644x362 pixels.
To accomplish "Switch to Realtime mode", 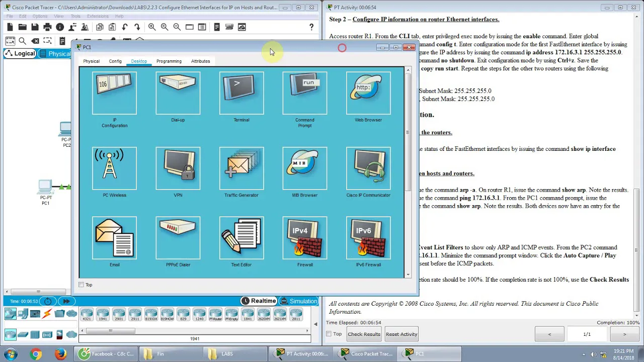I will point(259,301).
